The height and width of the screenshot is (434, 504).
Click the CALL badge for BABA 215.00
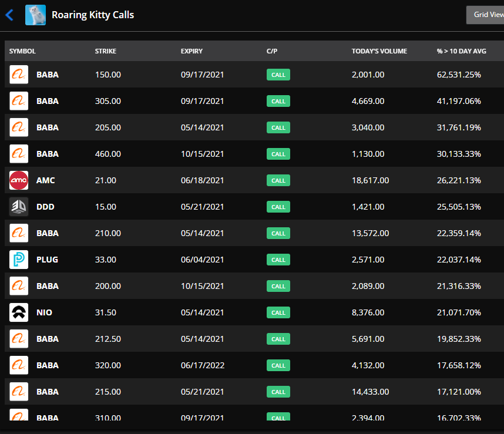(278, 392)
